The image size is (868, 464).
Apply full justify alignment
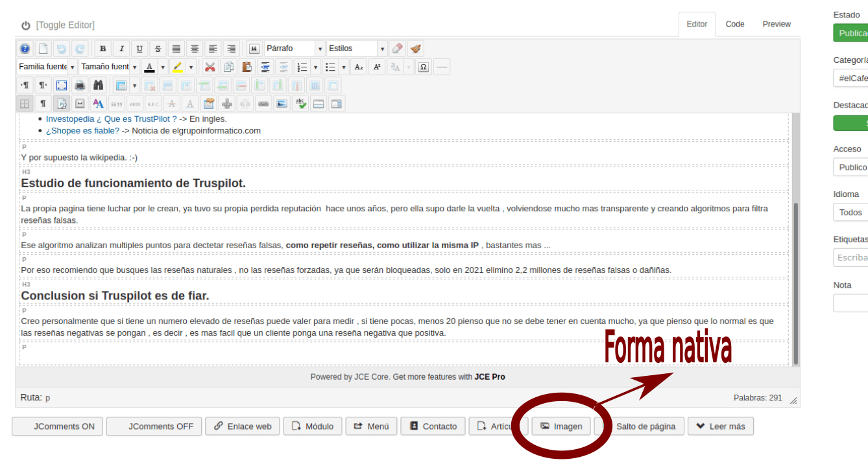tap(176, 49)
